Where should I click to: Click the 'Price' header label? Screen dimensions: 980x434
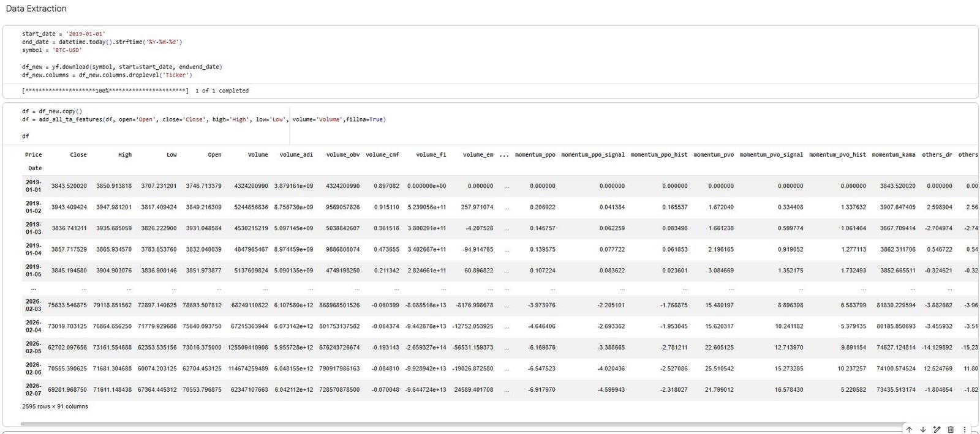[x=33, y=155]
